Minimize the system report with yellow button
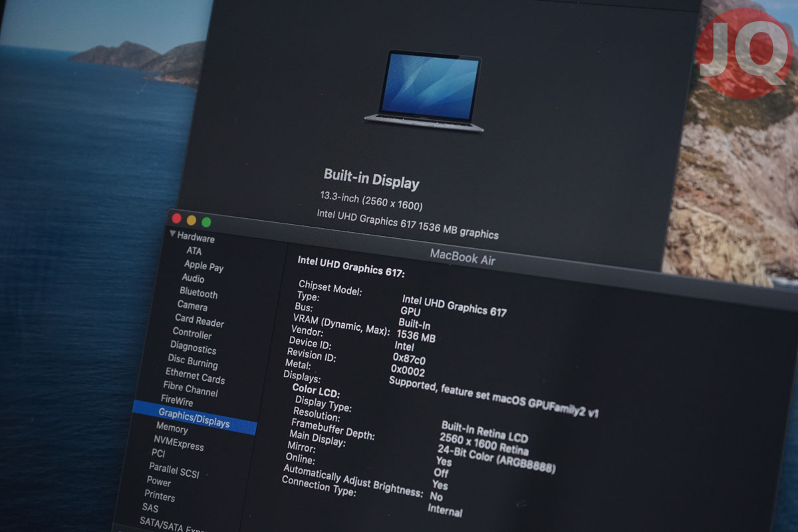Screen dimensions: 798x532 tap(192, 220)
